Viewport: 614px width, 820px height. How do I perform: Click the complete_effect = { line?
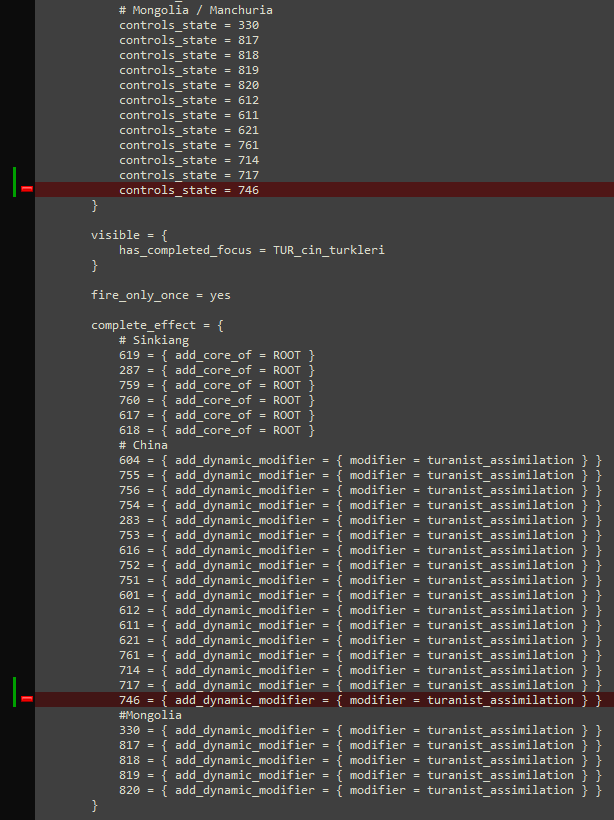pos(157,325)
